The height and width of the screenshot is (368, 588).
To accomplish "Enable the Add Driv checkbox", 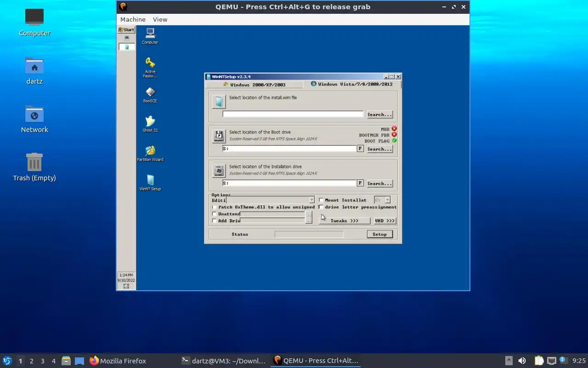I will pyautogui.click(x=214, y=221).
